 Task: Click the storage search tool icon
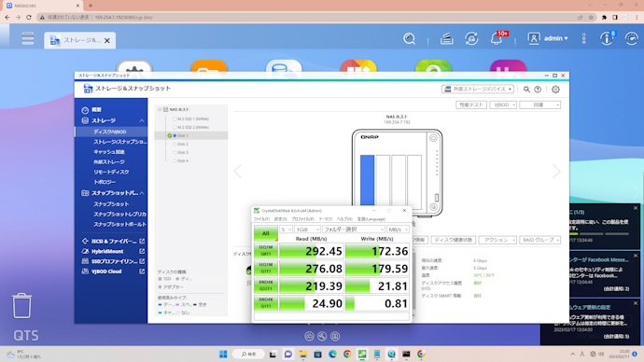tap(526, 89)
